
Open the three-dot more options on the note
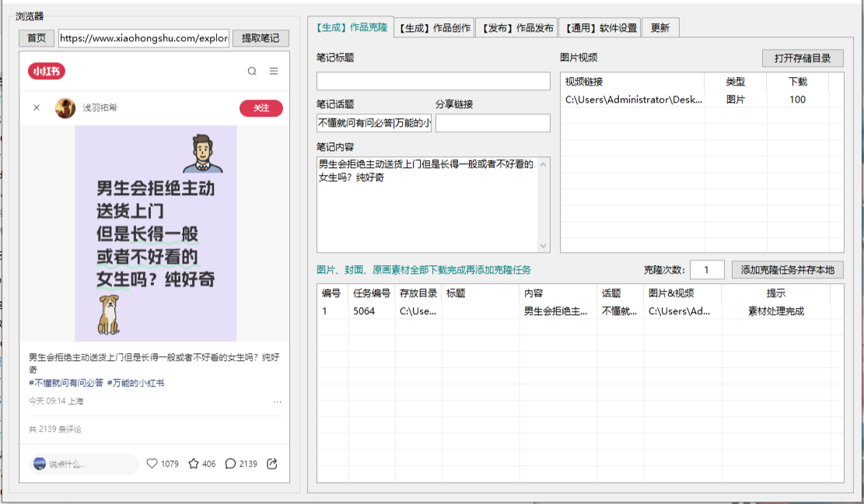(x=278, y=401)
